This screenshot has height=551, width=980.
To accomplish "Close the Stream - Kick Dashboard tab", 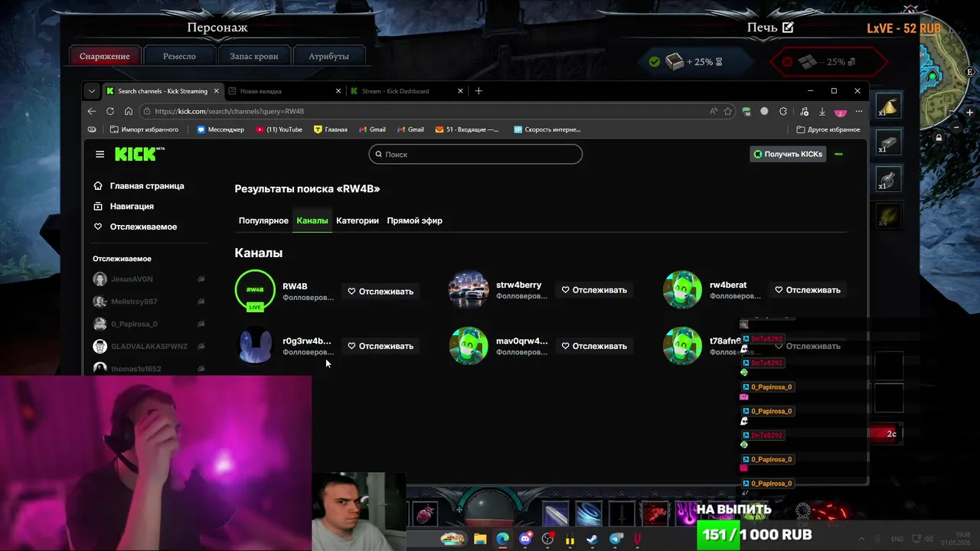I will click(460, 90).
